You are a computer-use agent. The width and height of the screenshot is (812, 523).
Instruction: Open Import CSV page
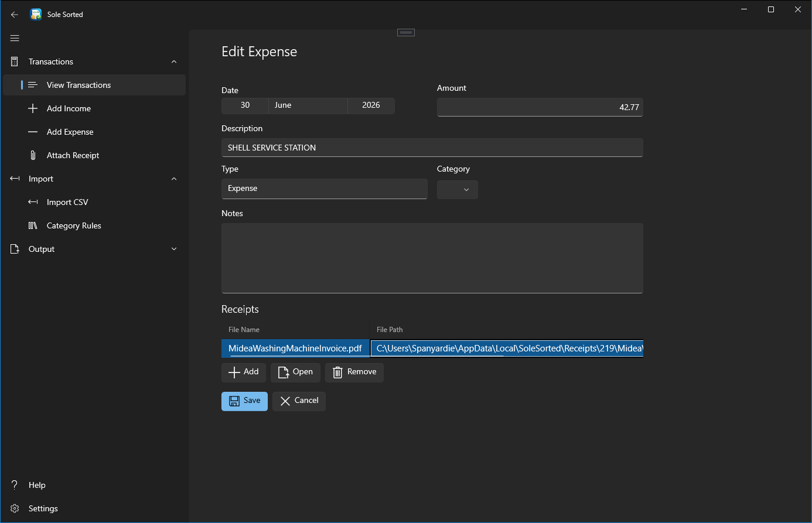[94, 202]
